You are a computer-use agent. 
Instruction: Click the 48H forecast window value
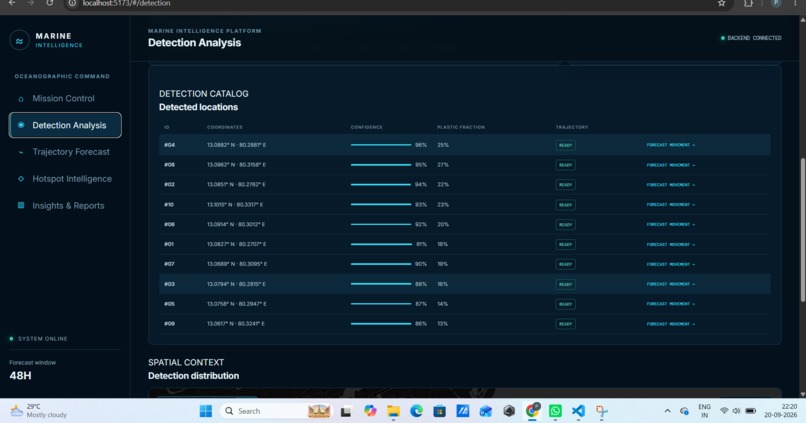click(x=20, y=376)
